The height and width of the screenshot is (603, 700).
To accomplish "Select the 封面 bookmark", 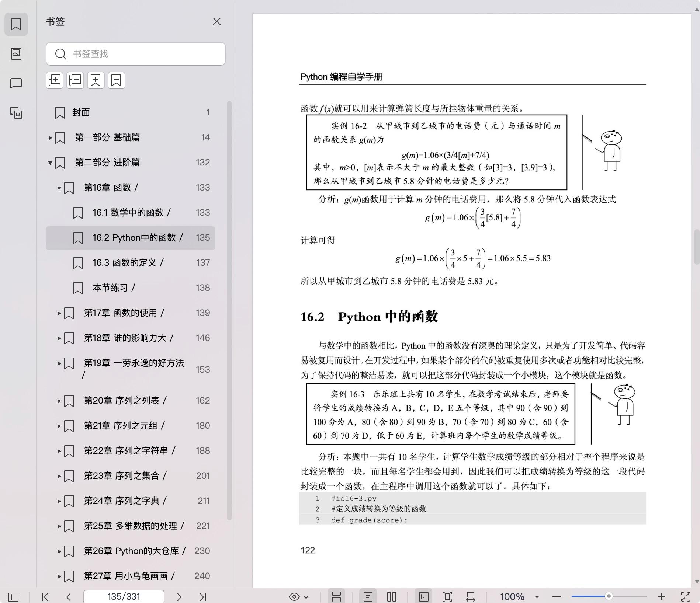I will point(131,112).
